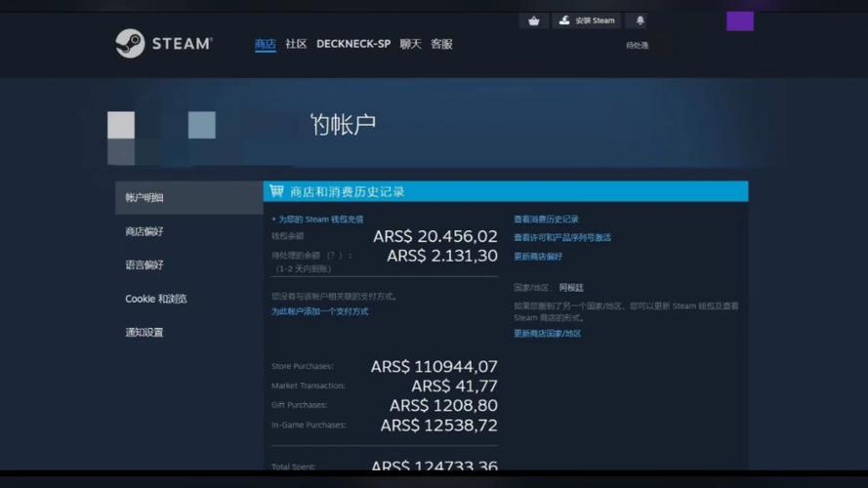Click the Store Purchases label

(x=303, y=366)
